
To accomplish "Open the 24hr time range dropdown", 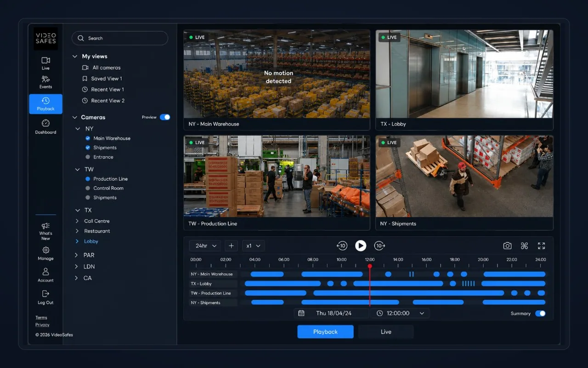I will click(205, 246).
